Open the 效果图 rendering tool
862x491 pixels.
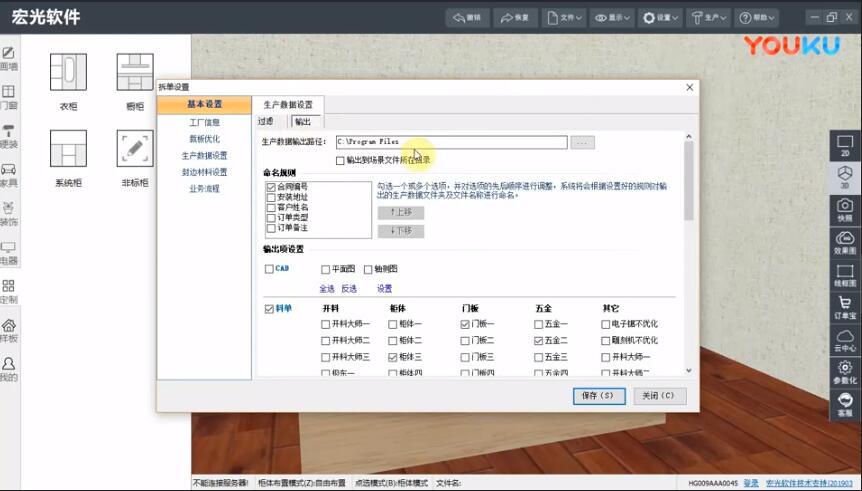tap(844, 243)
